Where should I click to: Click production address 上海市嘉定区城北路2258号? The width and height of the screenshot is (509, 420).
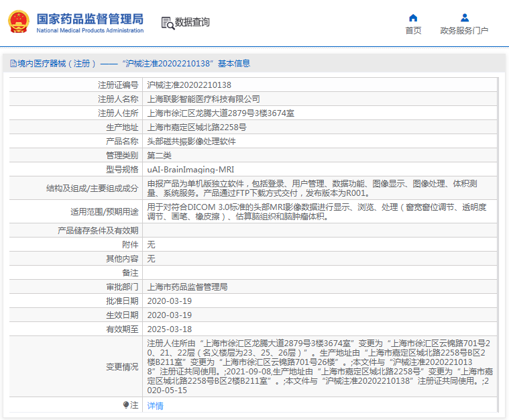point(196,127)
